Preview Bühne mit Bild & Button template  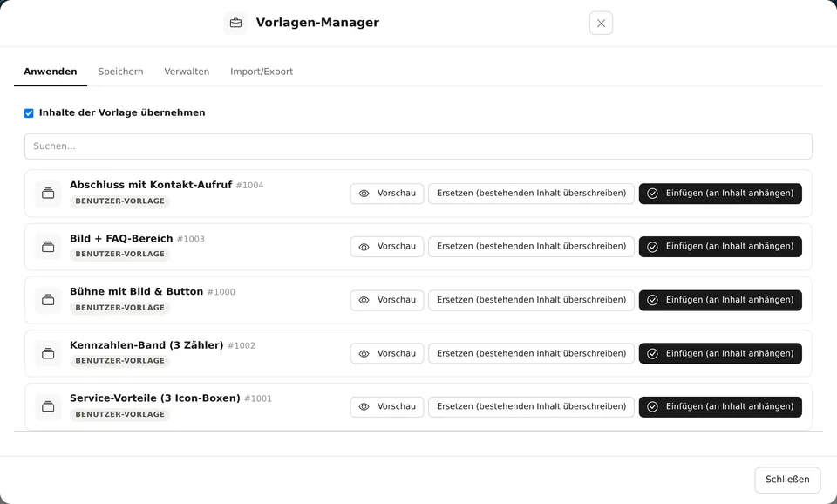coord(387,300)
